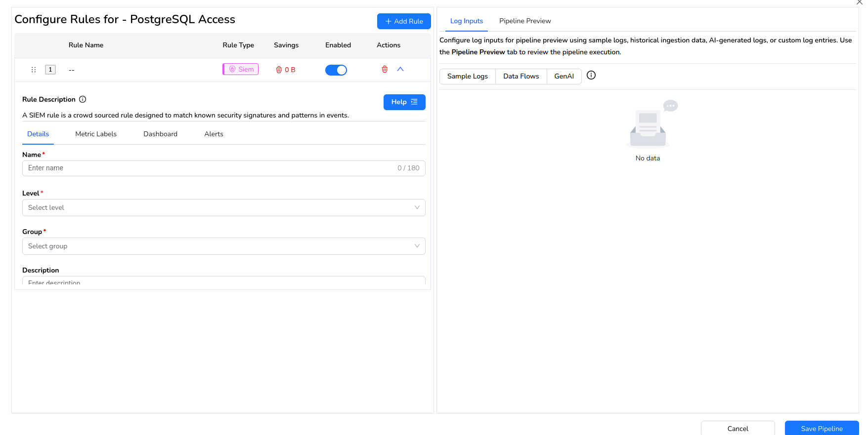
Task: Open the Select level dropdown
Action: click(223, 208)
